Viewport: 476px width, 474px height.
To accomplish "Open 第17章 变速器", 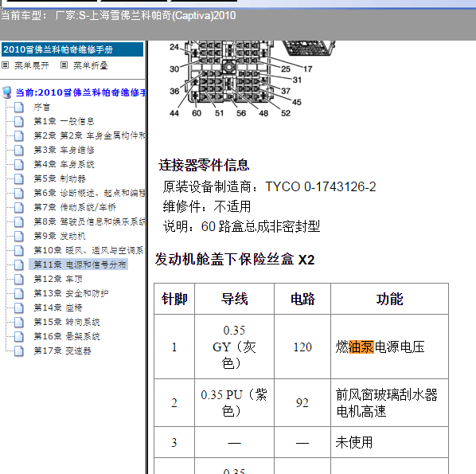I will click(x=62, y=351).
